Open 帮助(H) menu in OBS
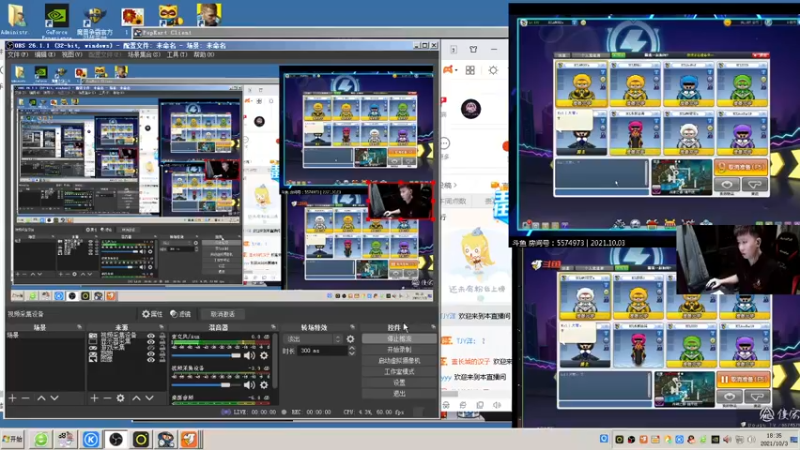The image size is (800, 450). [x=204, y=55]
